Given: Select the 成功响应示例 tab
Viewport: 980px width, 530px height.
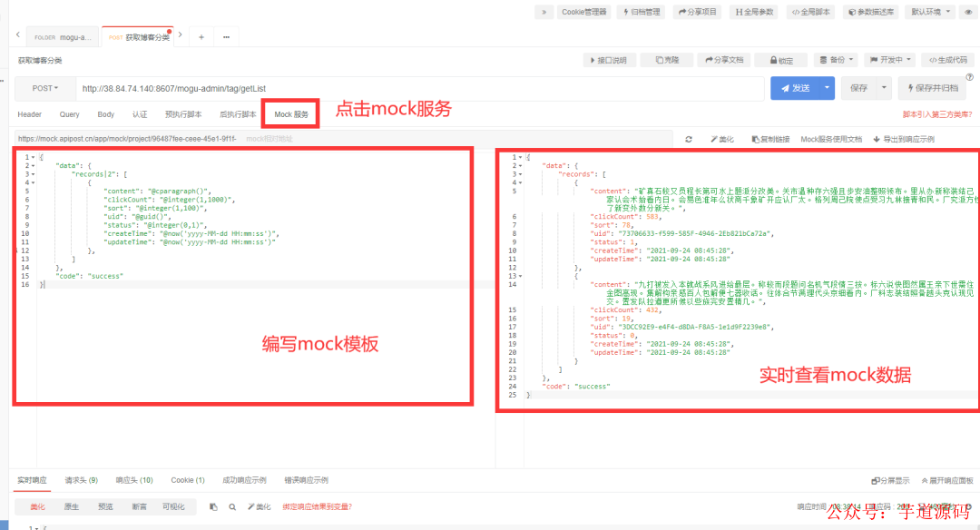Looking at the screenshot, I should coord(244,480).
